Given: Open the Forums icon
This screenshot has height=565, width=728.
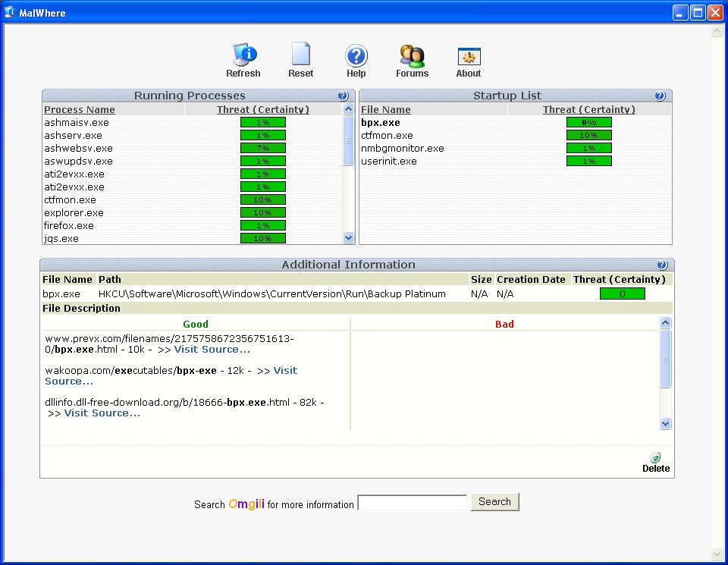Looking at the screenshot, I should 412,55.
